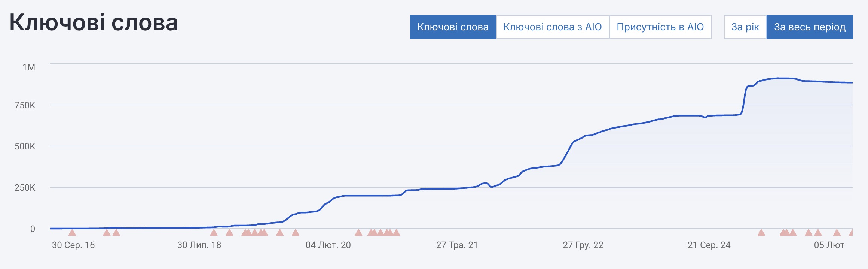Click the 27 Тра. 21 date label
Image resolution: width=868 pixels, height=269 pixels.
[x=457, y=245]
